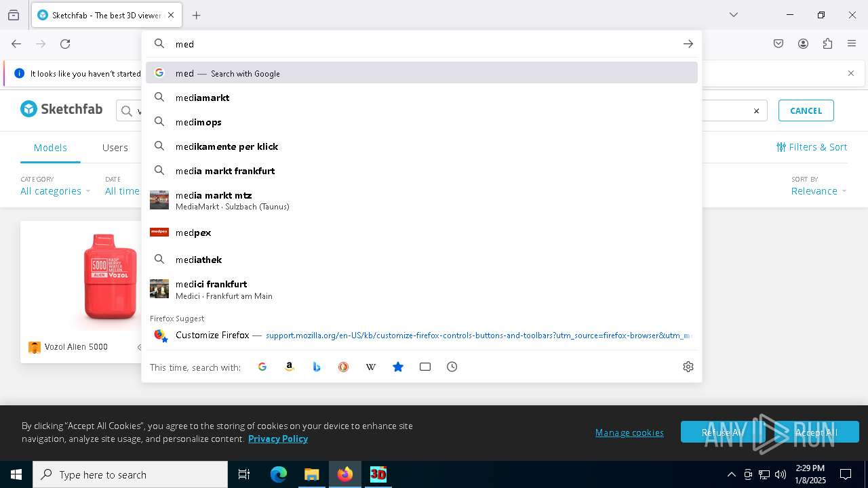Image resolution: width=868 pixels, height=488 pixels.
Task: Select 'med — Search with Google' suggestion
Action: tap(422, 73)
